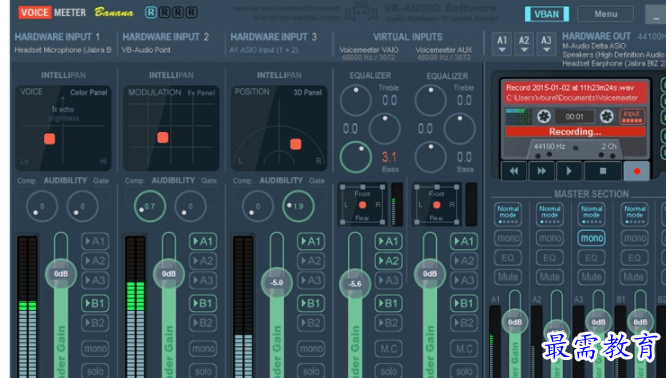Viewport: 666px width, 378px height.
Task: Change A2 bus Normal mode selector
Action: (x=550, y=214)
